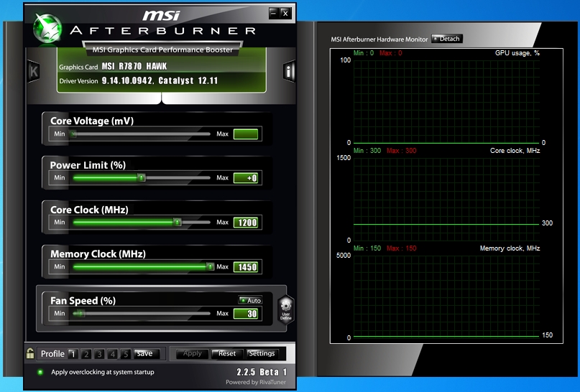Click the graphics card name MSI R7870 HAWK
Image resolution: width=580 pixels, height=392 pixels.
click(x=134, y=67)
